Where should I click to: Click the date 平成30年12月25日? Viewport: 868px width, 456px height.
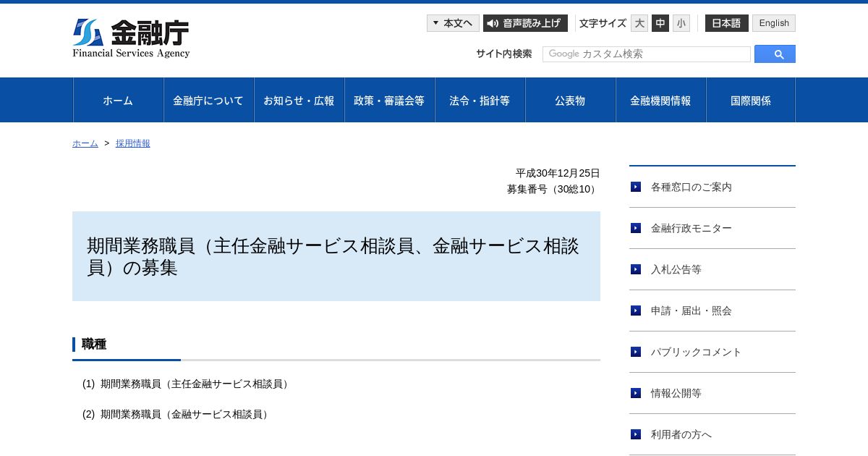[558, 173]
